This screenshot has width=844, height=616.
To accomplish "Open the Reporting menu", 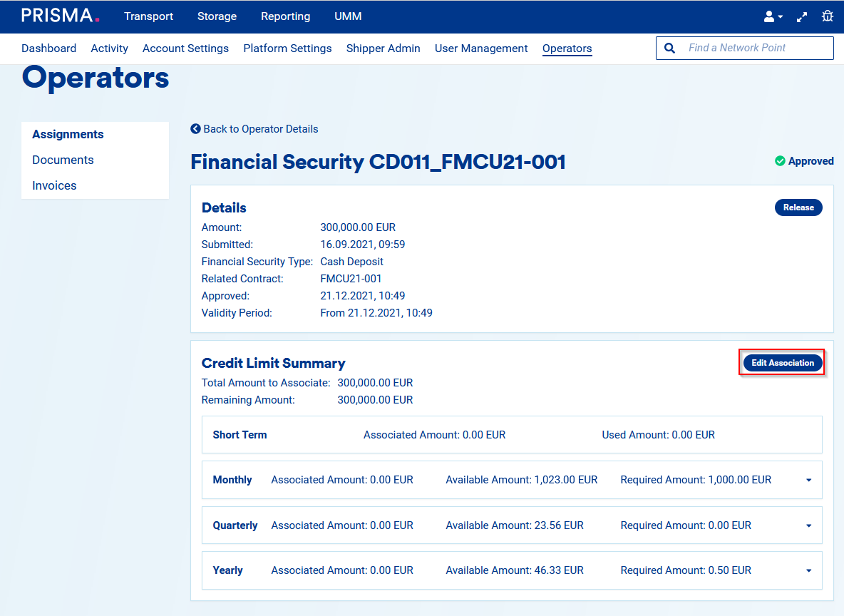I will tap(285, 16).
